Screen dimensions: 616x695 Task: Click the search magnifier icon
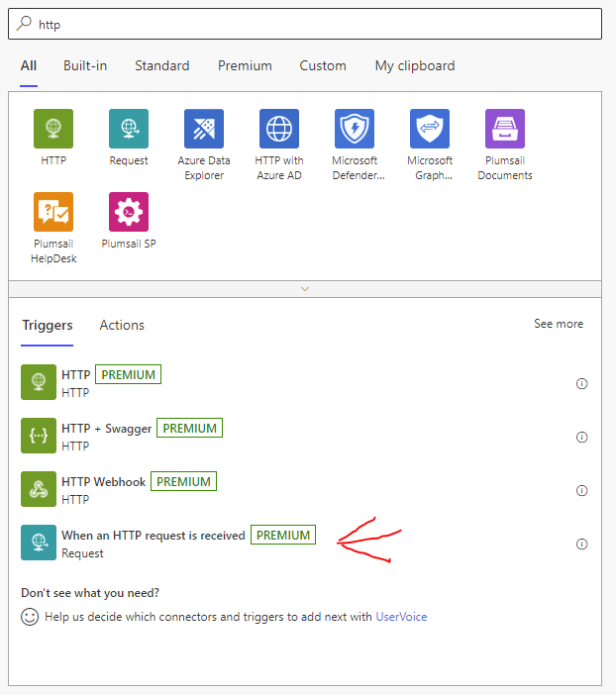24,23
